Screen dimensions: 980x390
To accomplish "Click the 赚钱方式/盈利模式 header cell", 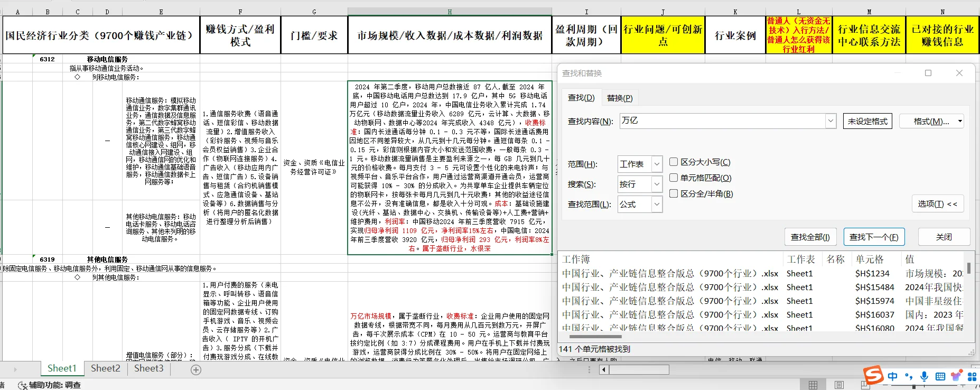I will (240, 35).
